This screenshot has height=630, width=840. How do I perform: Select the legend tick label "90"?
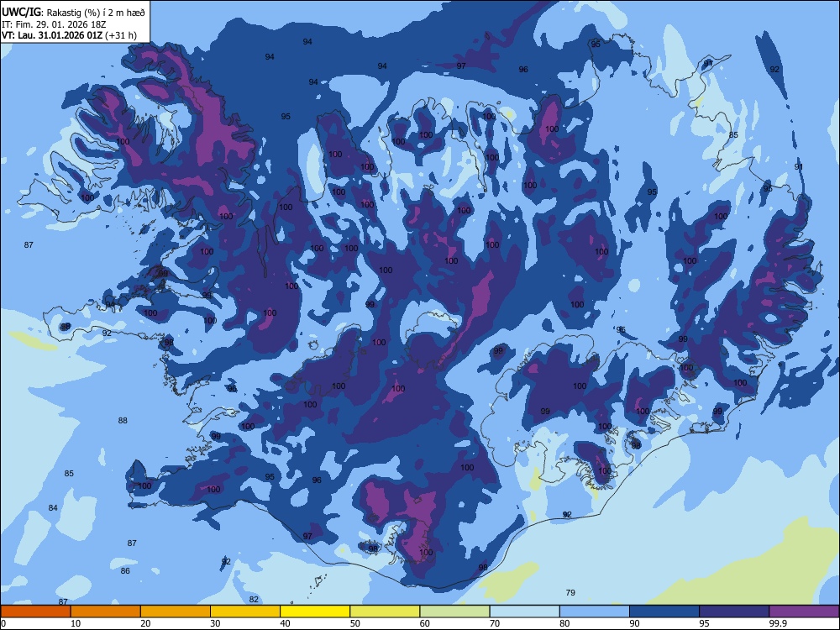(x=634, y=623)
